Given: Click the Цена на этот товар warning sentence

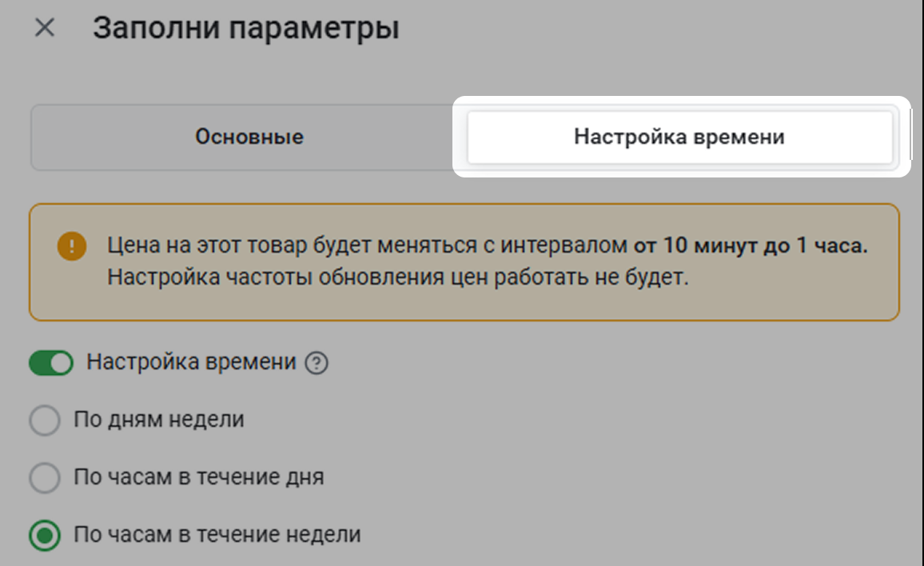Looking at the screenshot, I should (488, 245).
